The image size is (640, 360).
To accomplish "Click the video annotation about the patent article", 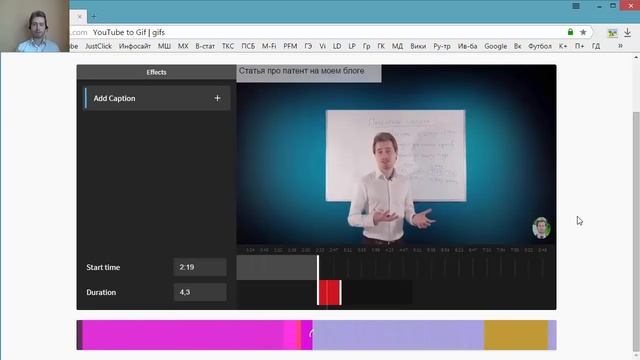I will [309, 73].
